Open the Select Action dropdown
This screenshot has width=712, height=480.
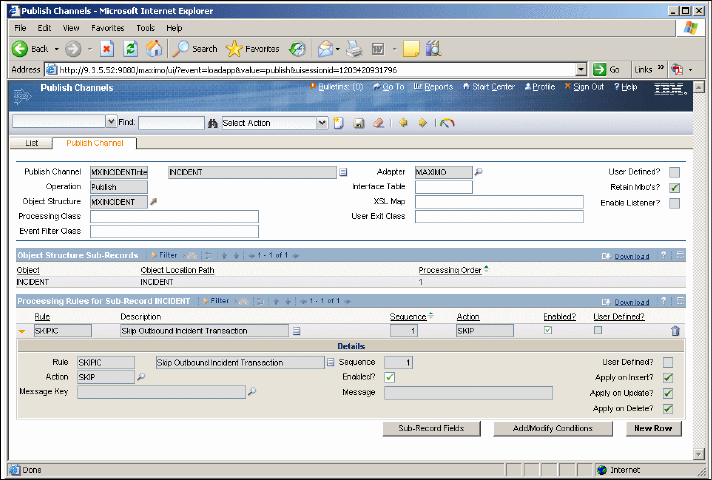322,123
